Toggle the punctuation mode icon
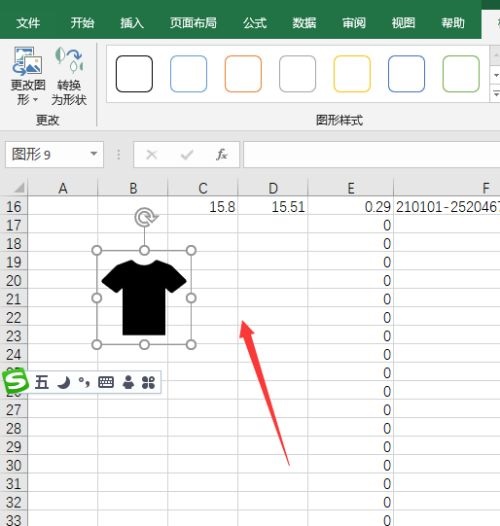Image resolution: width=500 pixels, height=526 pixels. click(84, 382)
